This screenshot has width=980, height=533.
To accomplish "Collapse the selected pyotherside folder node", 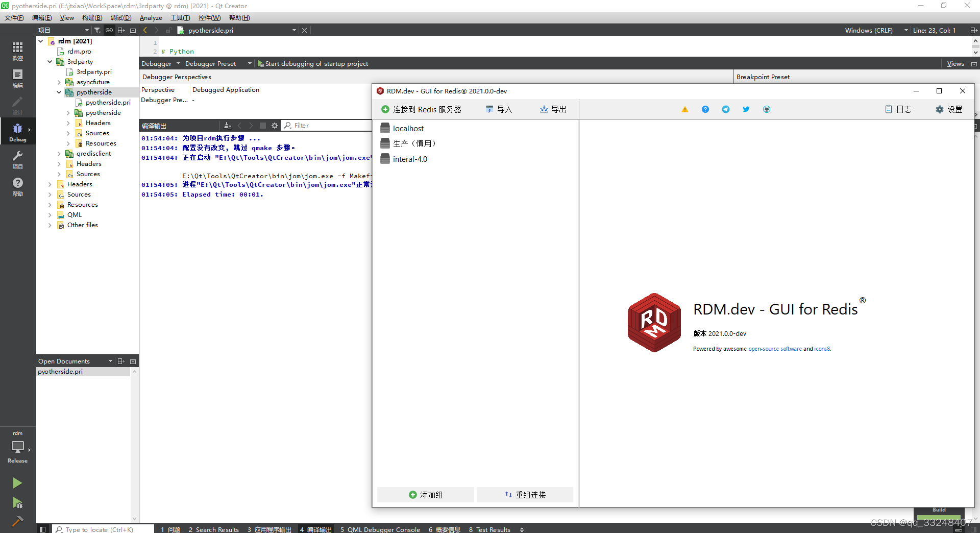I will pyautogui.click(x=59, y=92).
